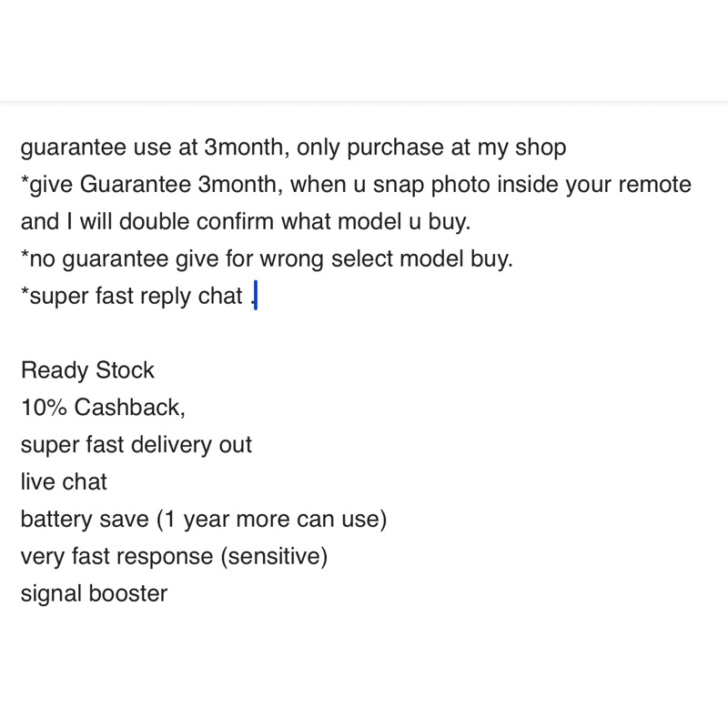Click the word "(sensitive)" in the text
728x728 pixels.
[x=274, y=557]
